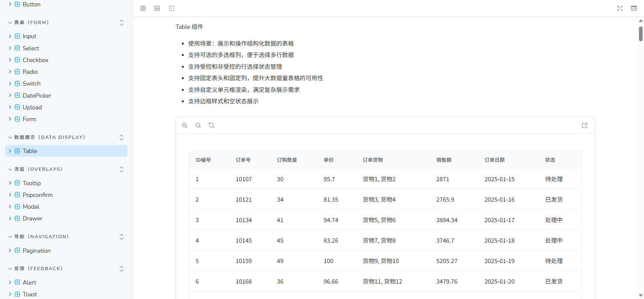Go to the Tooltip component
644x299 pixels.
point(32,183)
